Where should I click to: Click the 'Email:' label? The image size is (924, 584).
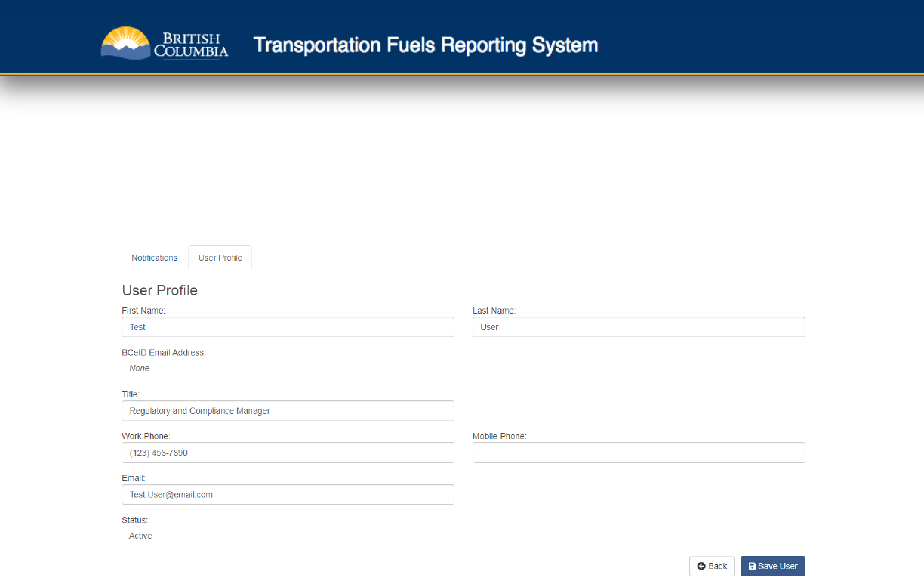pos(133,478)
